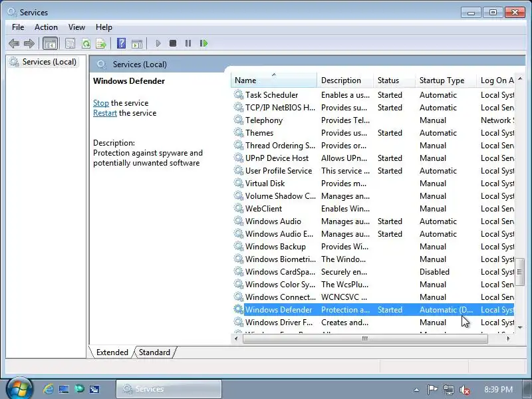Open the muted volume tray icon

pyautogui.click(x=464, y=390)
